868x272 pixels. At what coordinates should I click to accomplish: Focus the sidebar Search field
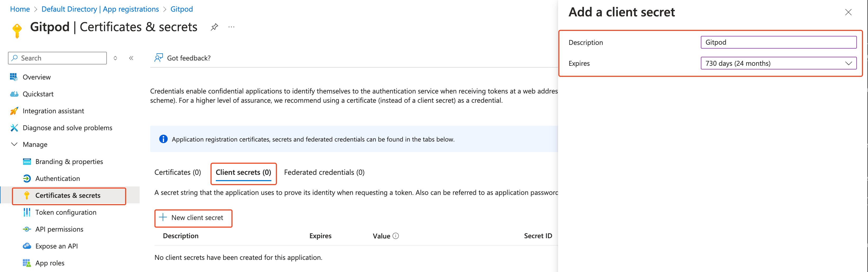[x=57, y=58]
